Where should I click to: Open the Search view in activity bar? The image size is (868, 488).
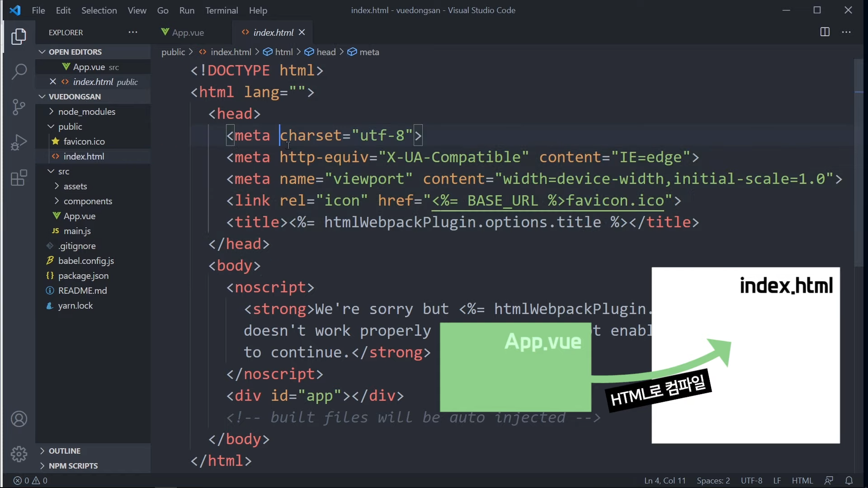point(19,71)
